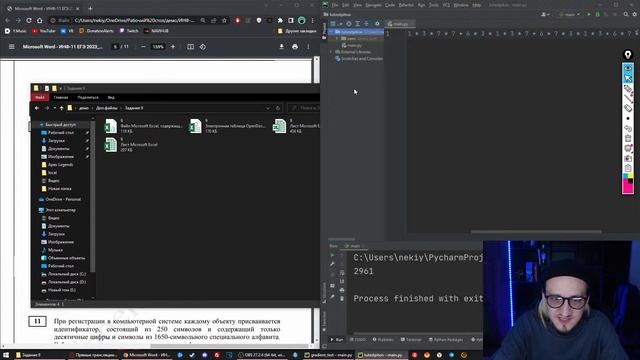Open PyCharm Search Everywhere magnifier
Screen dimensions: 640x360
click(x=626, y=14)
